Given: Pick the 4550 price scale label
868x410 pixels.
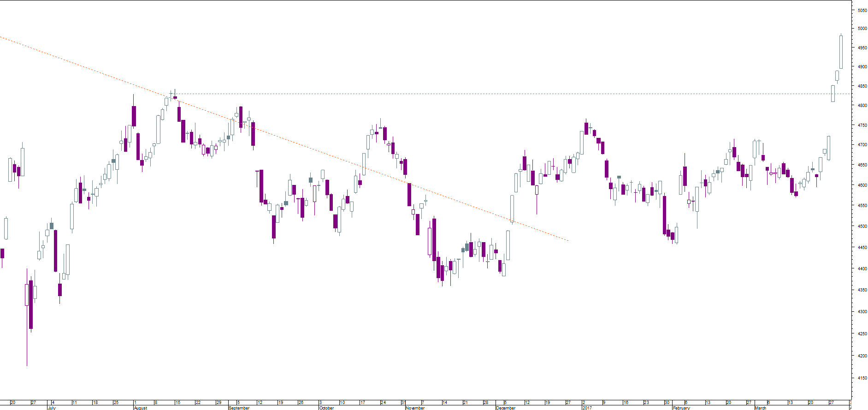Looking at the screenshot, I should coord(862,206).
